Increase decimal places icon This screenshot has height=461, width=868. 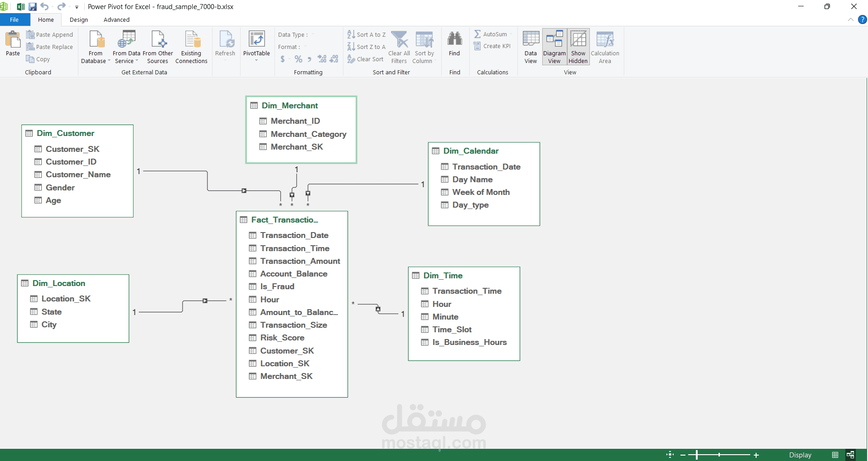pos(322,59)
